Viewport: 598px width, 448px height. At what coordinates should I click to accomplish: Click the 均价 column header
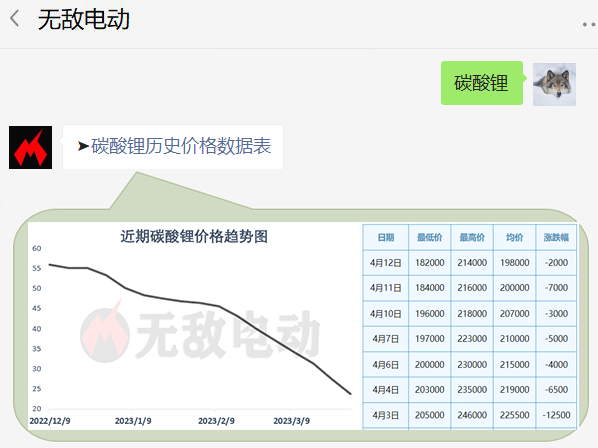pyautogui.click(x=514, y=238)
